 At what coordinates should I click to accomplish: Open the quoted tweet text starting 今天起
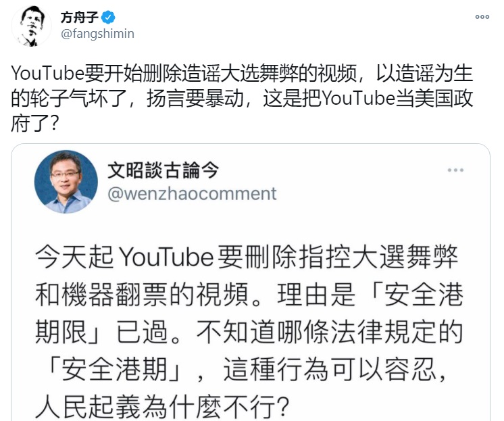(x=249, y=331)
